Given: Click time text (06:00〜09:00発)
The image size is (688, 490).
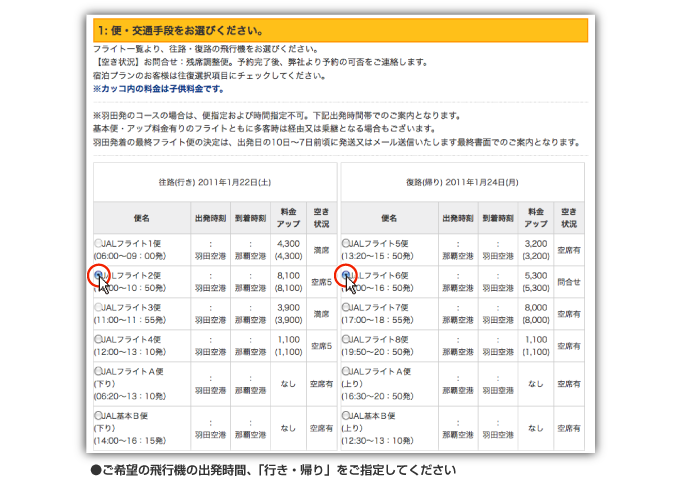Looking at the screenshot, I should click(x=130, y=256).
